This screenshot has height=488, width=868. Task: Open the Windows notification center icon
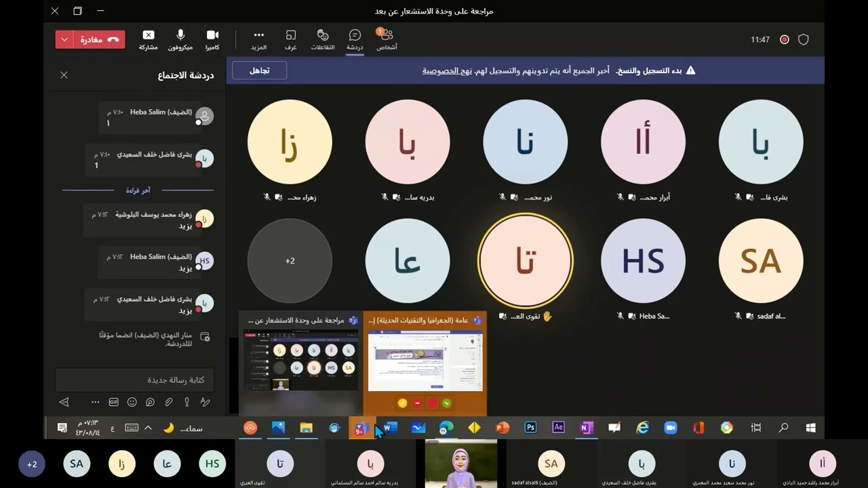[62, 428]
